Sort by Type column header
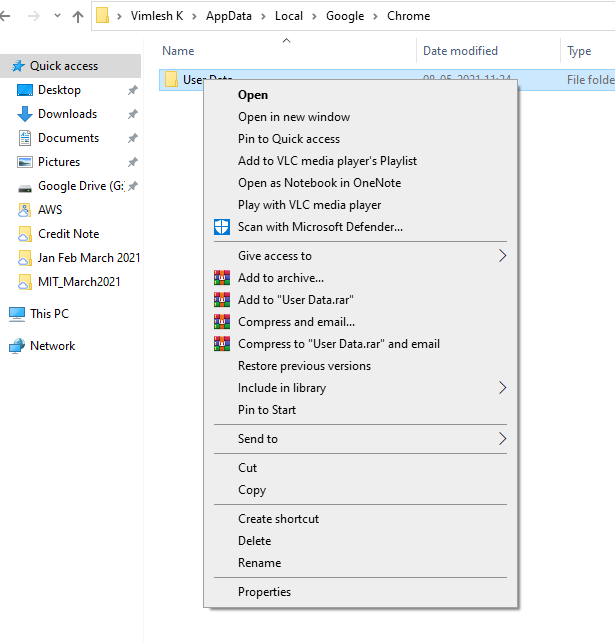Image resolution: width=615 pixels, height=643 pixels. [x=579, y=51]
